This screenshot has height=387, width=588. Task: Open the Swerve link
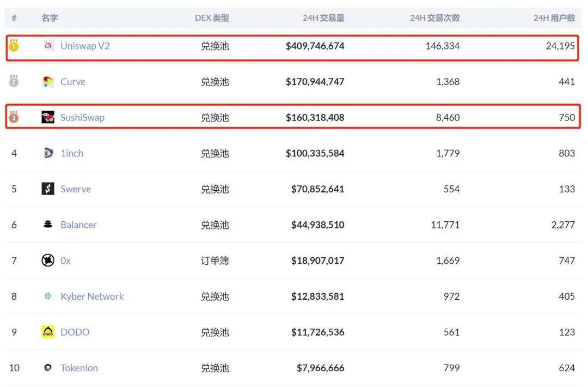(76, 189)
